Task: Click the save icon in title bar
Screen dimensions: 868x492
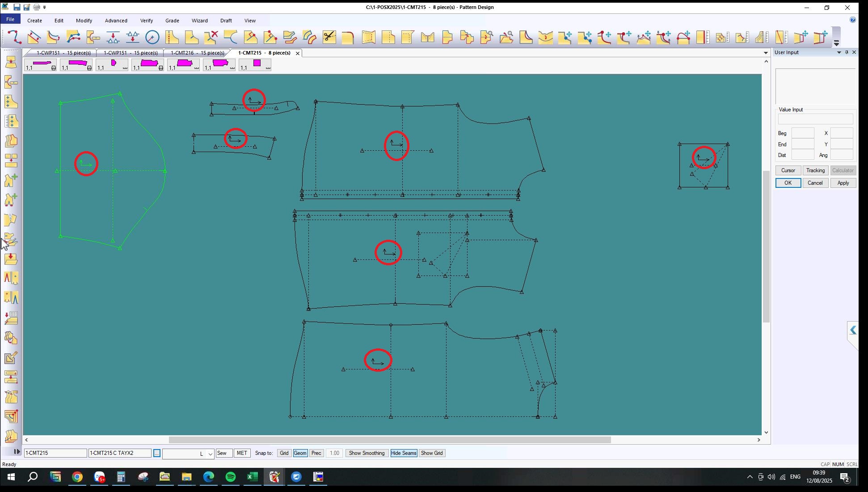Action: 17,7
